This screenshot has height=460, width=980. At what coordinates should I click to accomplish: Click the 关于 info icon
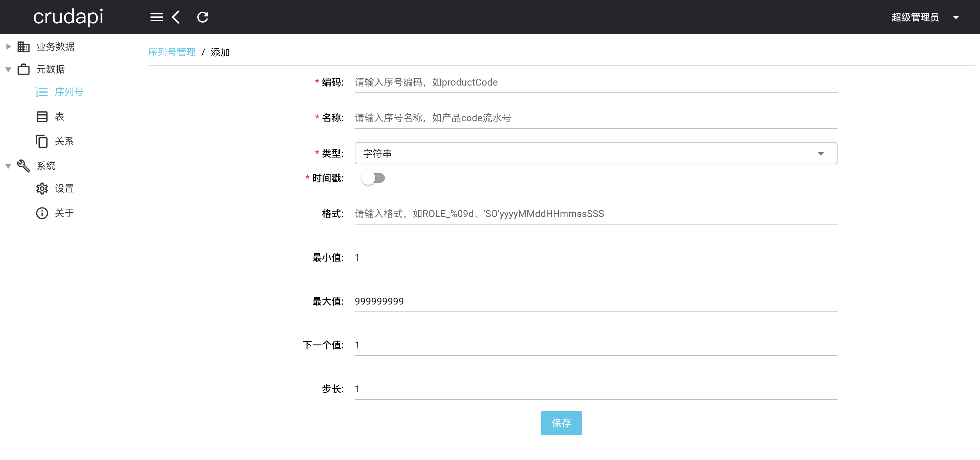42,213
